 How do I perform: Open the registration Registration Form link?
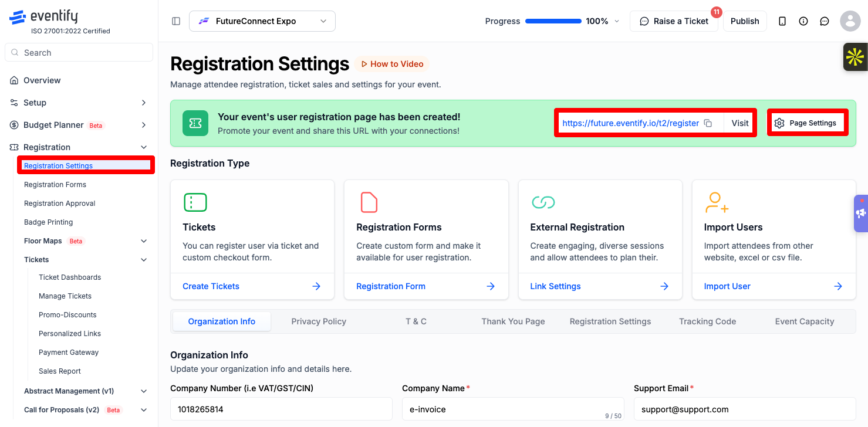(x=426, y=286)
